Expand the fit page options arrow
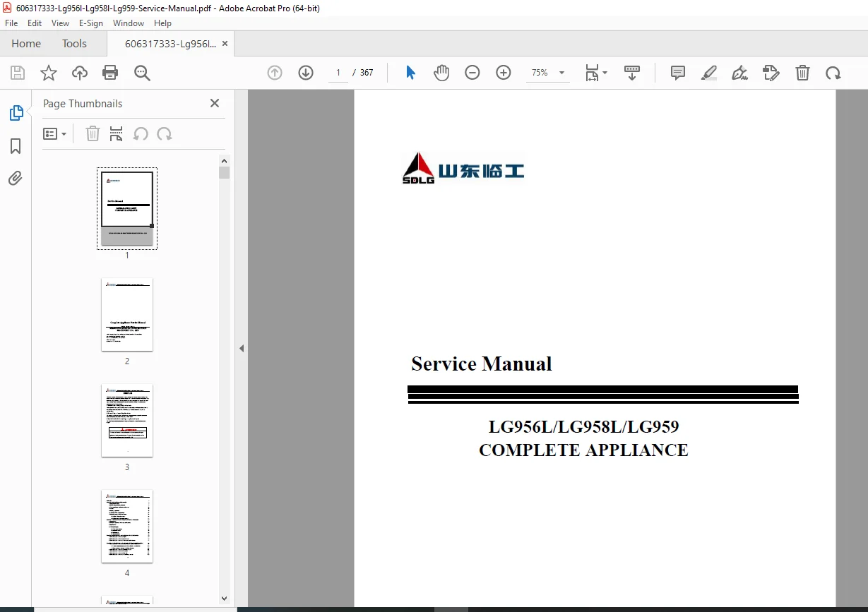This screenshot has width=868, height=612. pos(605,73)
